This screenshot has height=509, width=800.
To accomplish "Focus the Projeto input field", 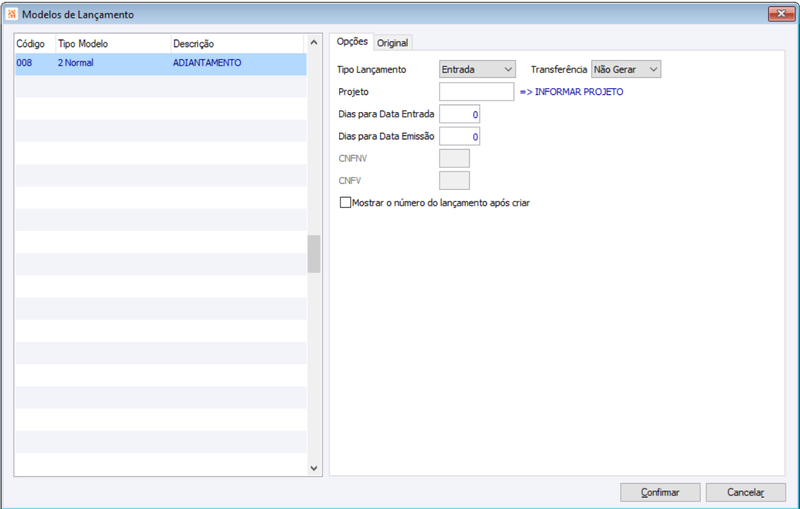I will 477,92.
